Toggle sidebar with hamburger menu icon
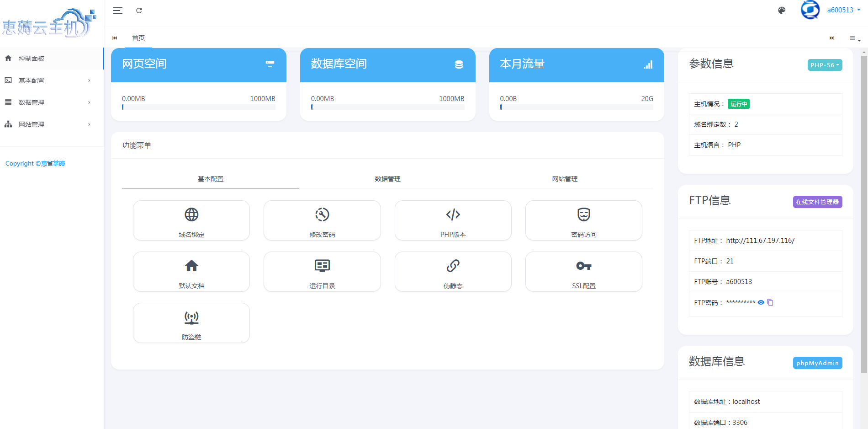 click(x=118, y=11)
